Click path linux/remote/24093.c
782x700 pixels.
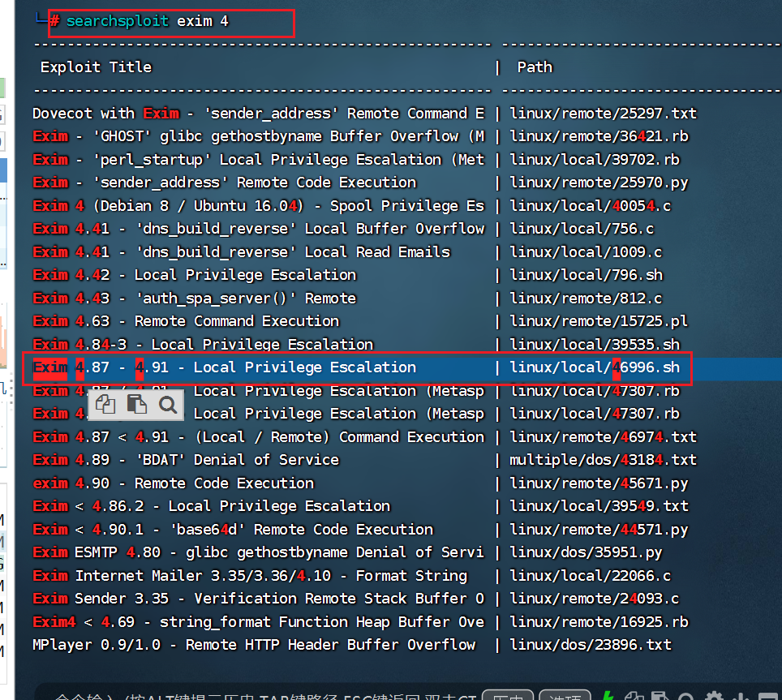pos(594,599)
